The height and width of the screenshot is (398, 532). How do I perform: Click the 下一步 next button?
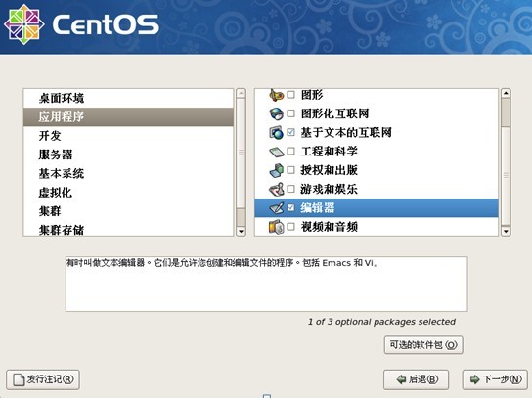495,379
